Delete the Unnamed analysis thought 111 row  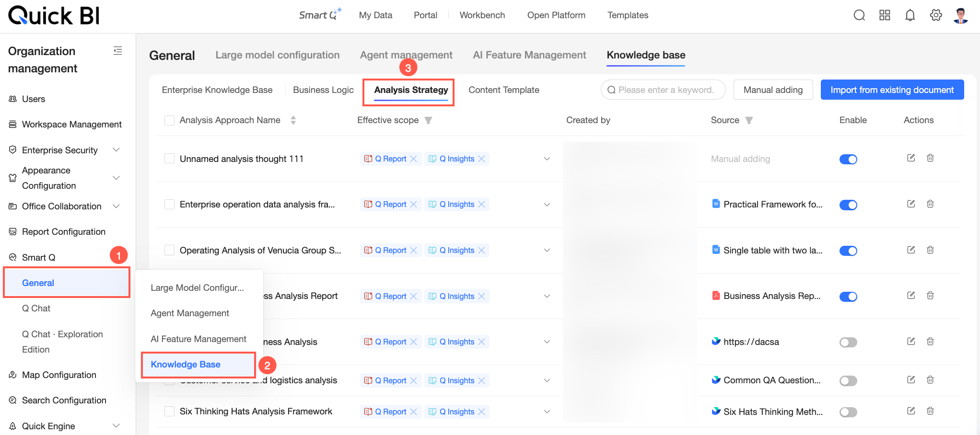(930, 158)
